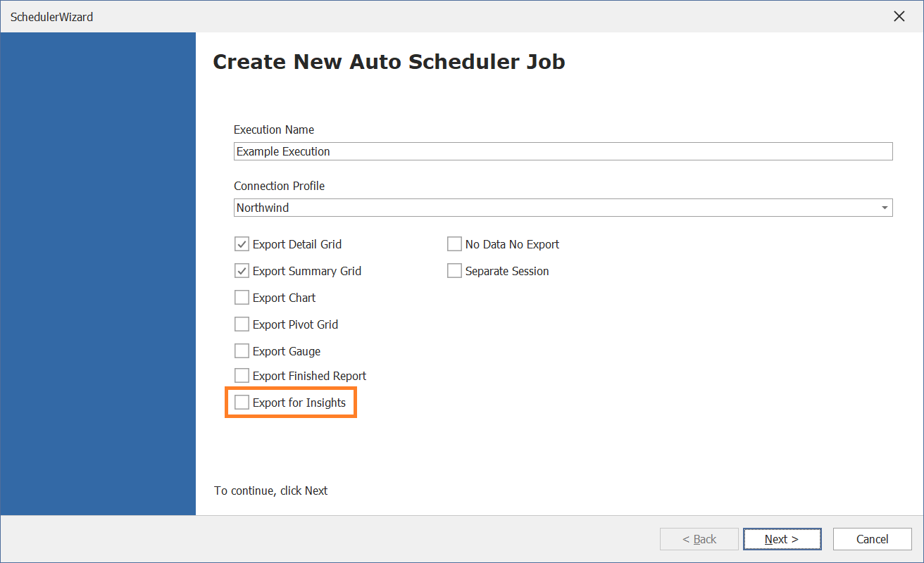Screen dimensions: 924x563
Task: Tick the Export Pivot Grid checkbox
Action: (242, 324)
